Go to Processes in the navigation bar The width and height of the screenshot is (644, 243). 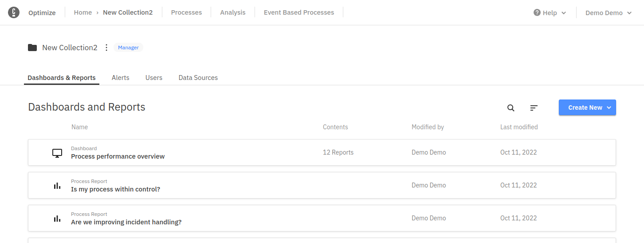point(186,12)
